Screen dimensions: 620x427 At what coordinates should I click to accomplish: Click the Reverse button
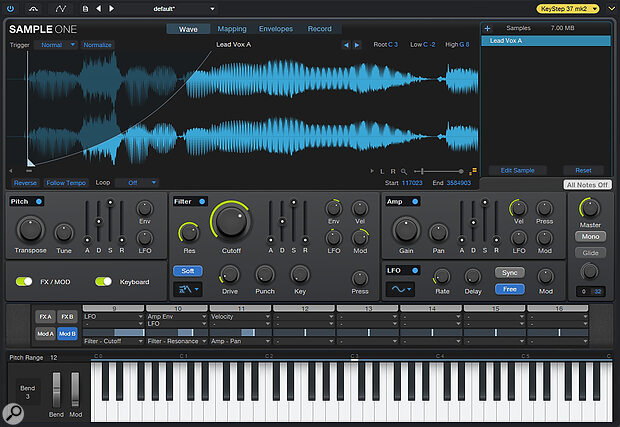pos(25,183)
